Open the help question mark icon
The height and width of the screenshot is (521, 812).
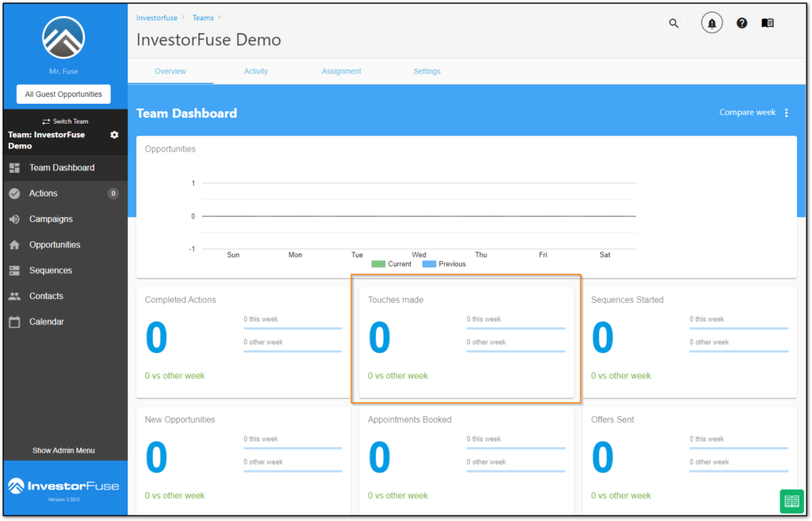point(741,23)
